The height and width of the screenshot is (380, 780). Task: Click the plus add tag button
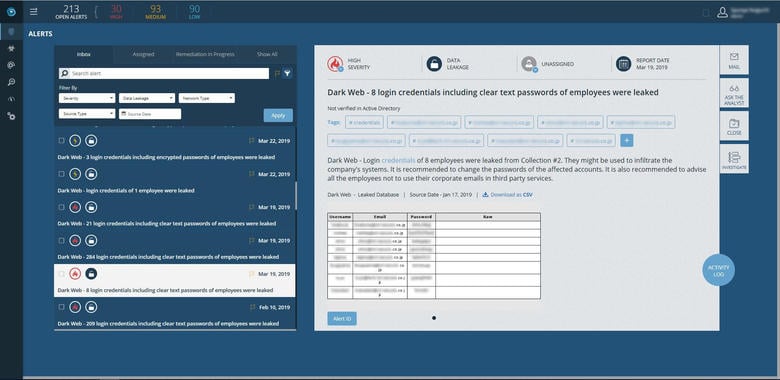pyautogui.click(x=627, y=141)
